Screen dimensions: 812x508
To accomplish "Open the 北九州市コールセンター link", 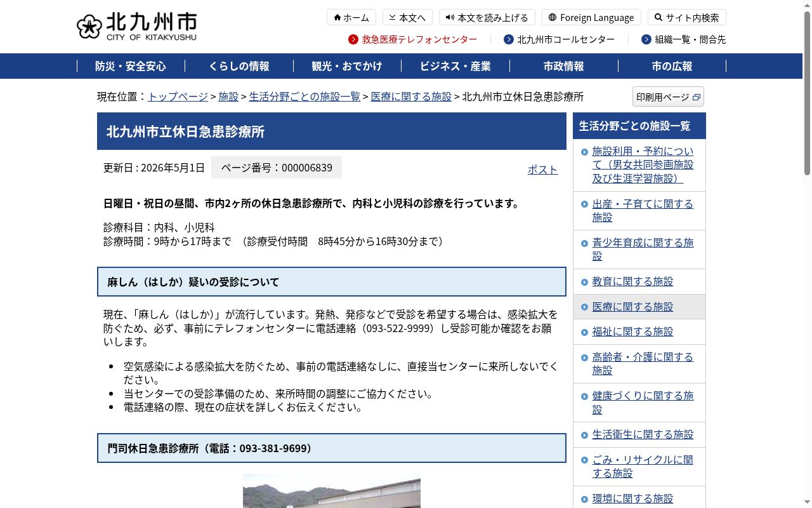I will coord(566,39).
